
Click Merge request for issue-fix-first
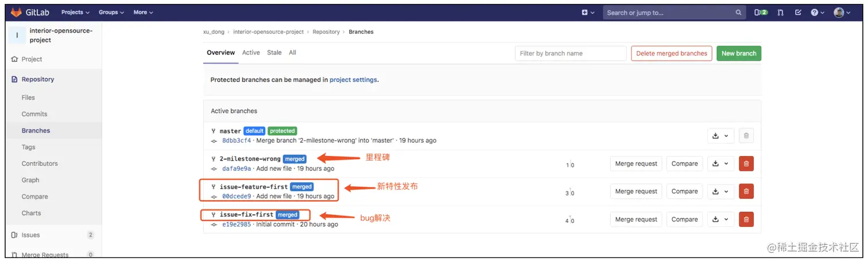click(636, 219)
